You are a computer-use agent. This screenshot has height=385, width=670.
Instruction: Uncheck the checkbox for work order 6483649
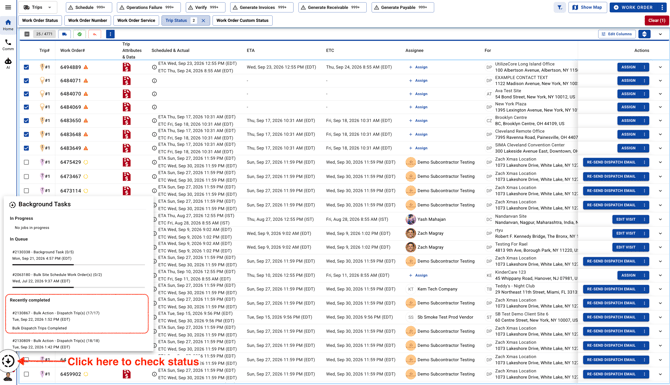[26, 148]
